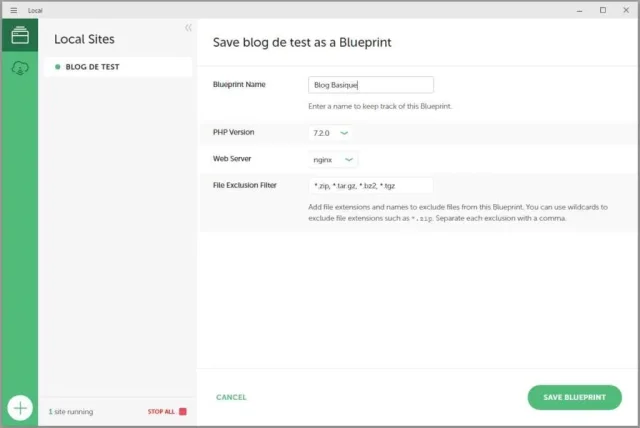Viewport: 640px width, 428px height.
Task: Click the Blueprint Name text field
Action: click(371, 85)
